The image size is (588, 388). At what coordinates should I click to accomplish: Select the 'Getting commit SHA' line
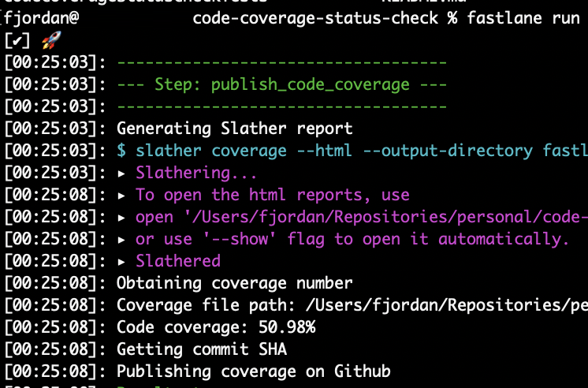[202, 349]
